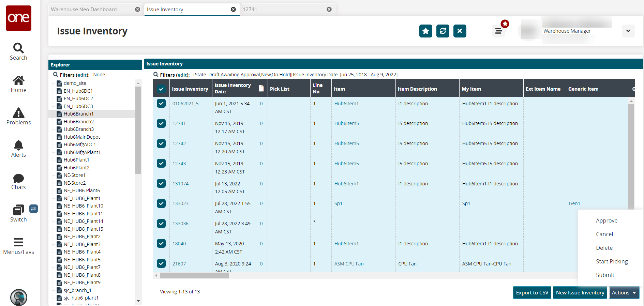
Task: Choose Approve from the Actions menu
Action: point(606,220)
